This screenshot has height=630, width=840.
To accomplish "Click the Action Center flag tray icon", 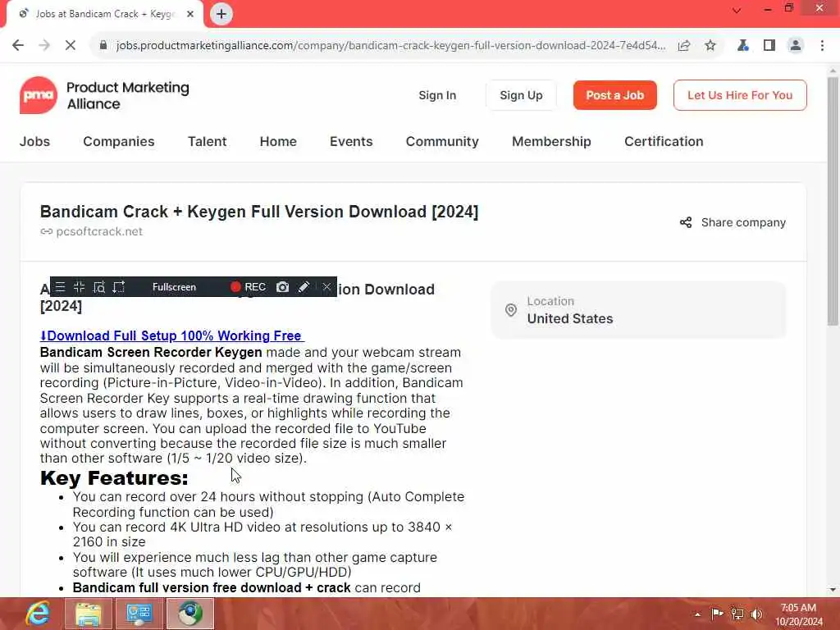I will [x=717, y=614].
